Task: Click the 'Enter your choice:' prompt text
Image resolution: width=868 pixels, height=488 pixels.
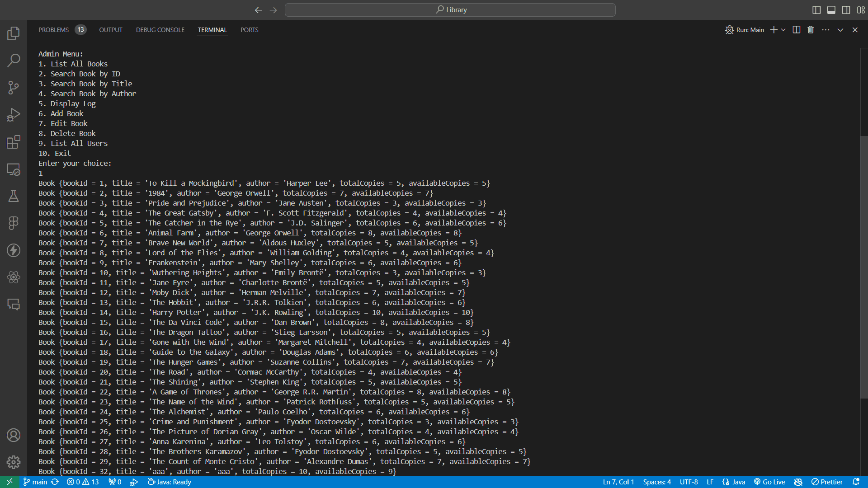Action: click(75, 164)
